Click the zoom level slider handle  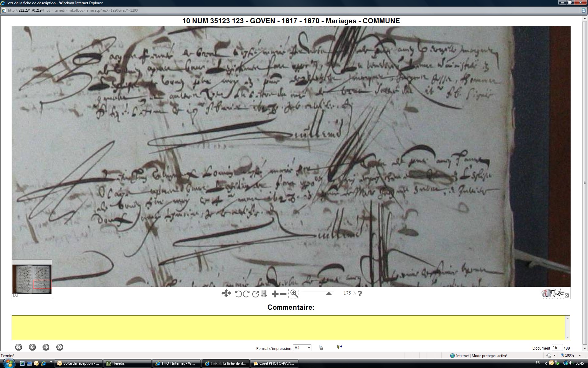click(329, 293)
